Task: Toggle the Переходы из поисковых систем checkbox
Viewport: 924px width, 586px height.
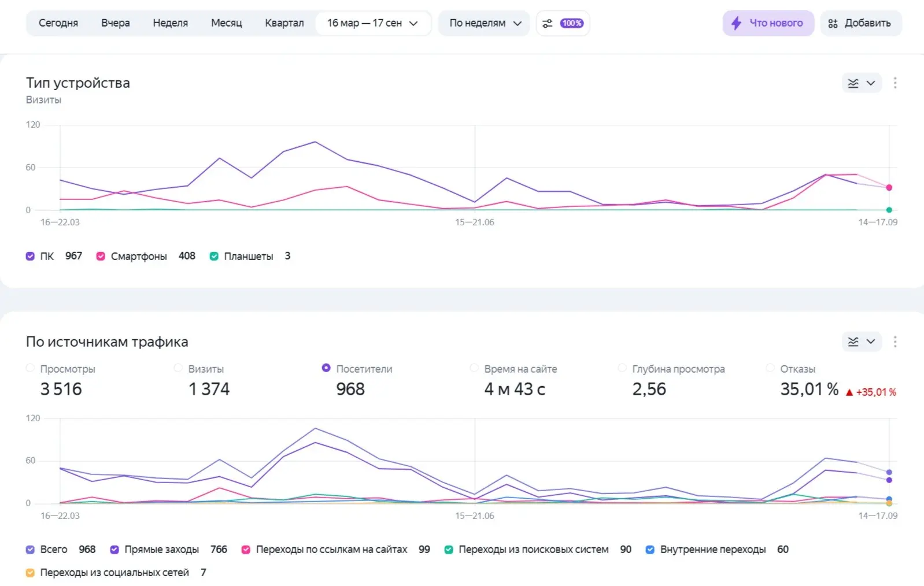Action: [x=449, y=550]
